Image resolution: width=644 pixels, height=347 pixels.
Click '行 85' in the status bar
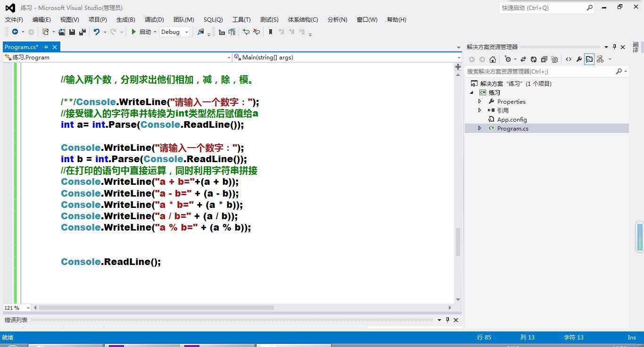click(484, 337)
